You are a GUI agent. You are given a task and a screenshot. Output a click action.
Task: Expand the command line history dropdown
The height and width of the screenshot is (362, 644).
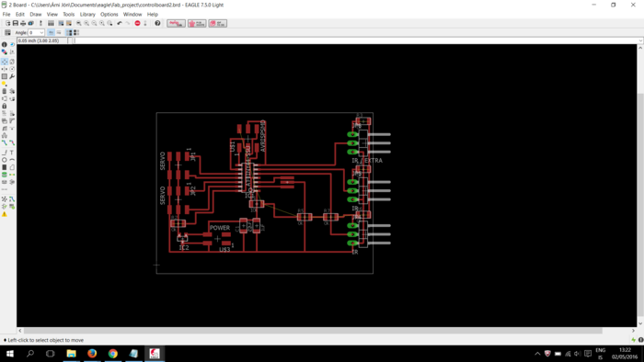(640, 40)
